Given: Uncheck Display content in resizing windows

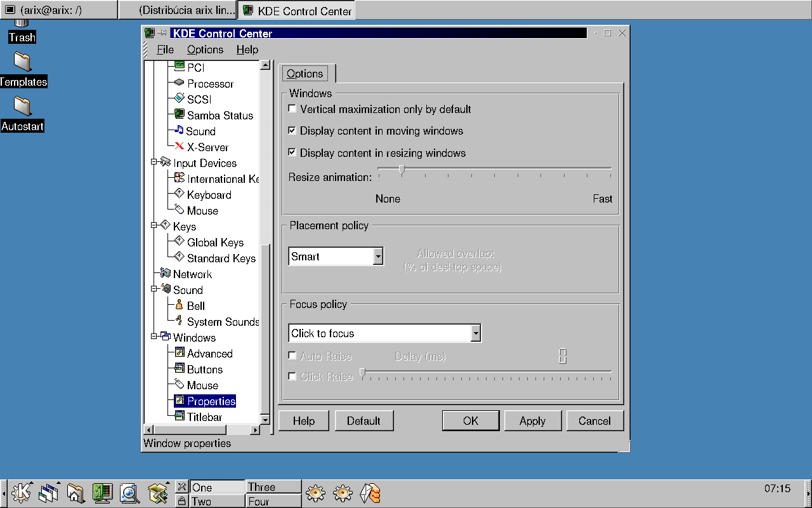Looking at the screenshot, I should point(292,153).
